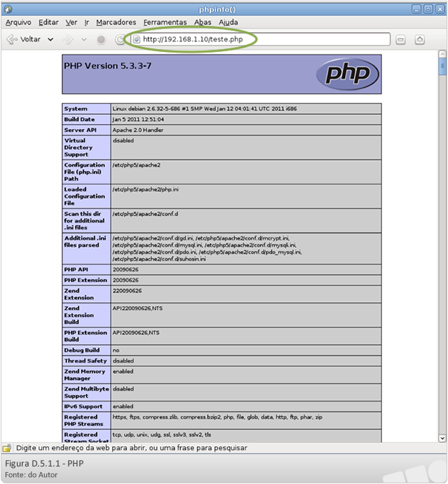
Task: Click the zoom out toolbar icon
Action: click(x=400, y=39)
